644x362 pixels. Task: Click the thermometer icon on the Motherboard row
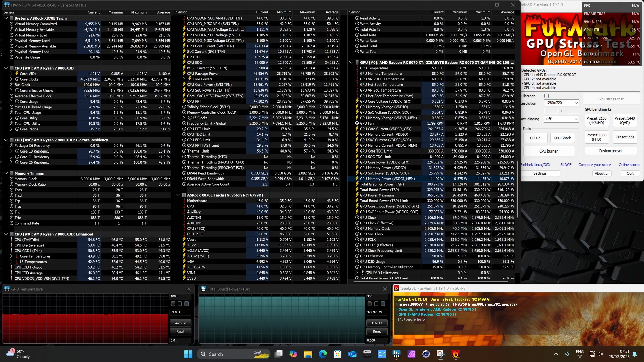pyautogui.click(x=184, y=201)
